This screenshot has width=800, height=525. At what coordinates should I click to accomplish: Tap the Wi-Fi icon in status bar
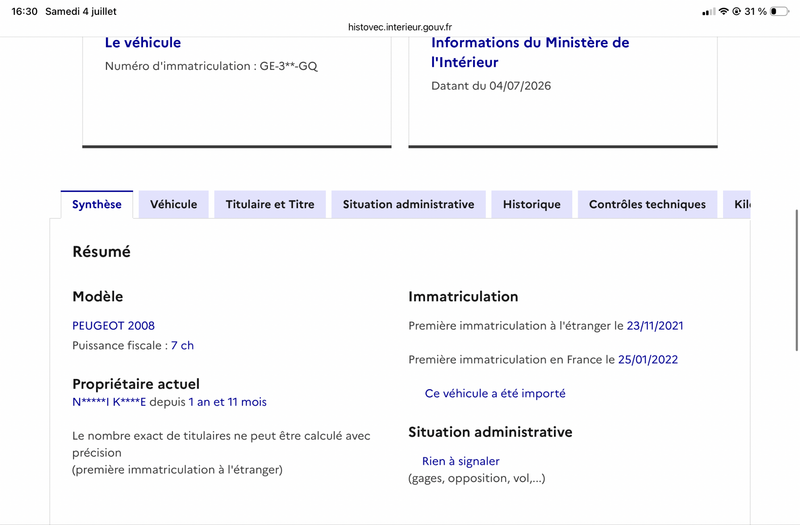pos(723,11)
